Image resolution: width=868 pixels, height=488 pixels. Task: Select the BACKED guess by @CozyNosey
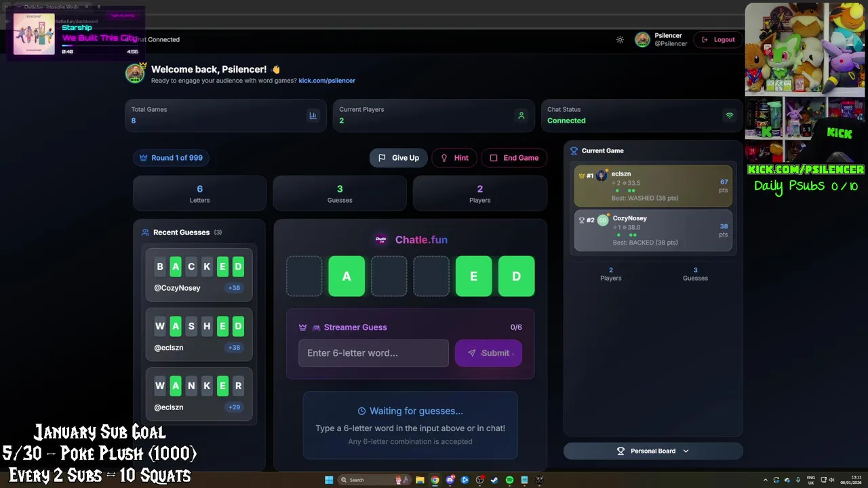tap(199, 274)
